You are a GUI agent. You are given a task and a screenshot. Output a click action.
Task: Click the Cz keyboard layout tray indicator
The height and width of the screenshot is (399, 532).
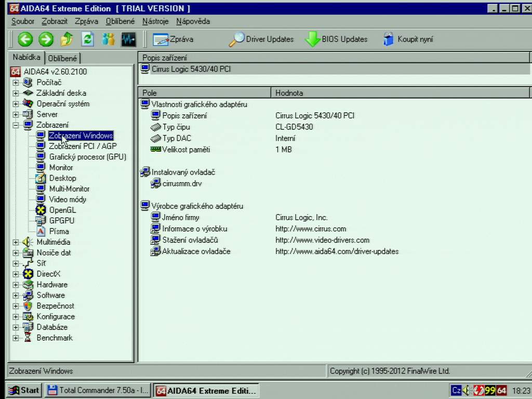pos(456,391)
